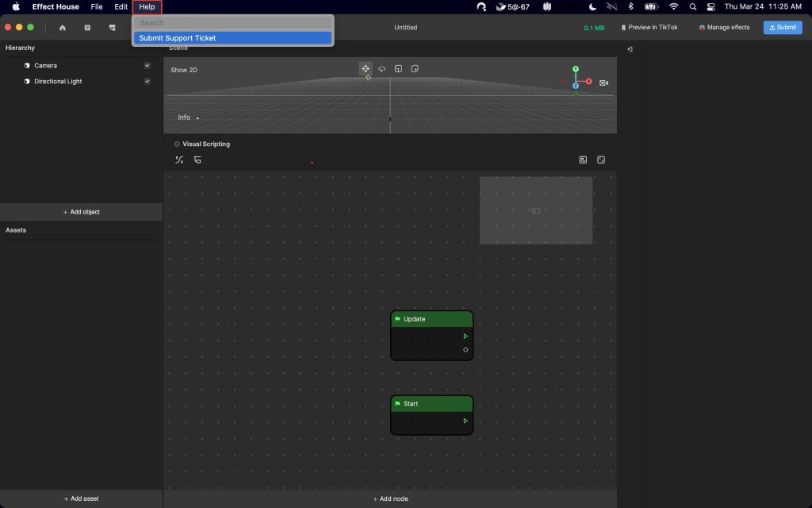Select the Scale tool in the Scene toolbar
812x508 pixels.
398,69
